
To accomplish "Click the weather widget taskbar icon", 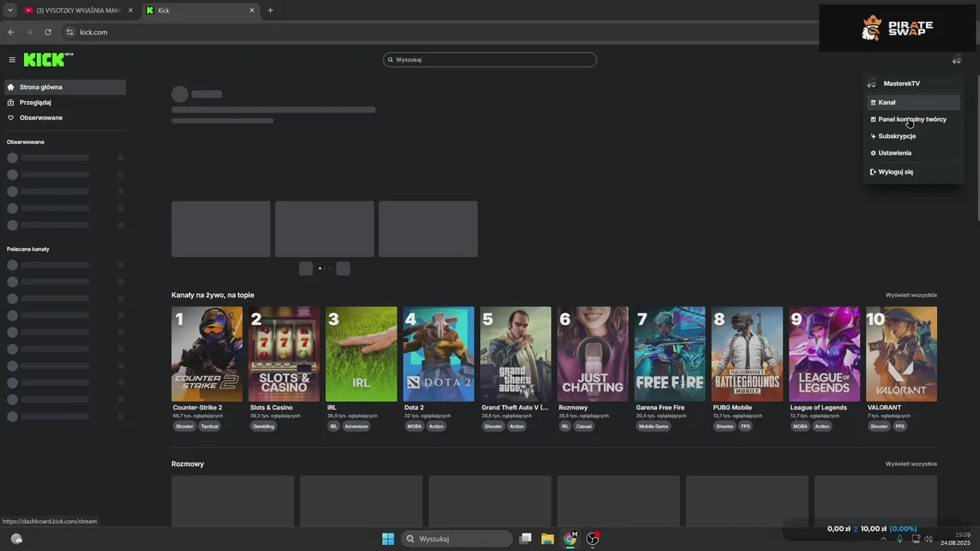I will 17,539.
